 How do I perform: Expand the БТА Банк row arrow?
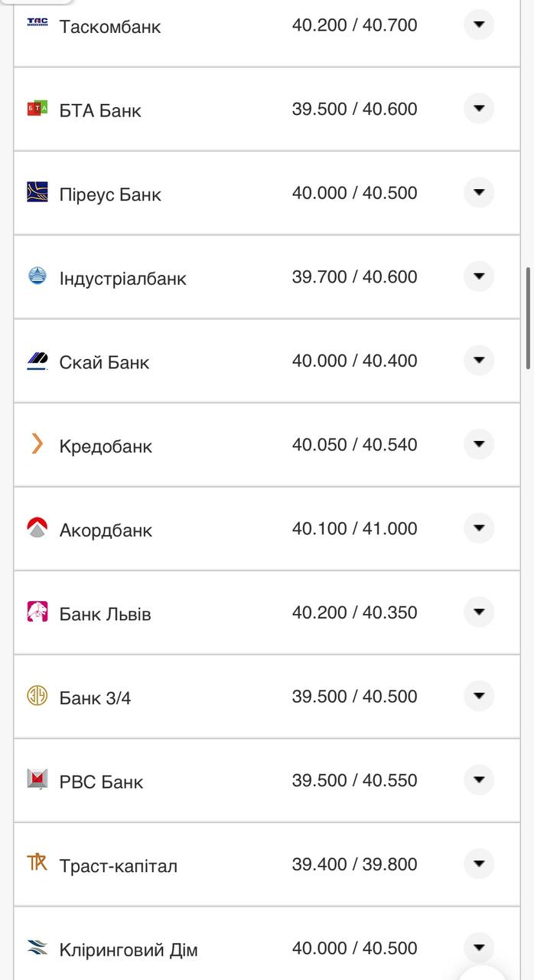[x=479, y=109]
